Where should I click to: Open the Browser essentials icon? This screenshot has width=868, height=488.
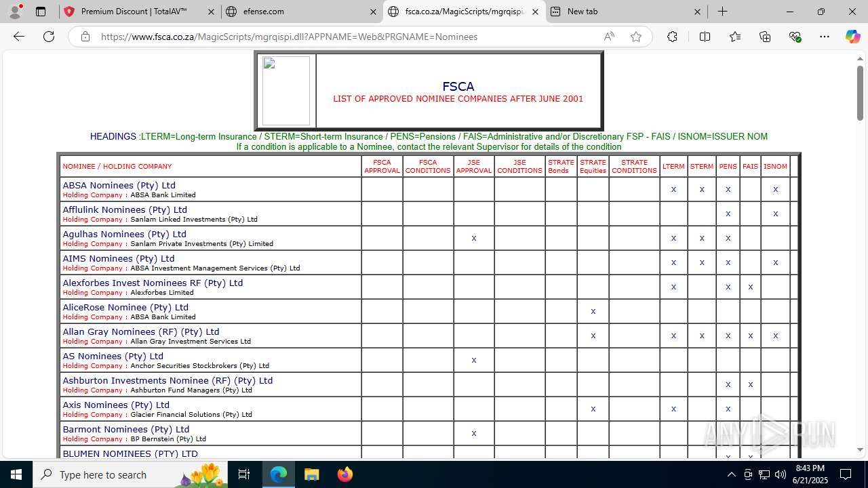pos(795,37)
